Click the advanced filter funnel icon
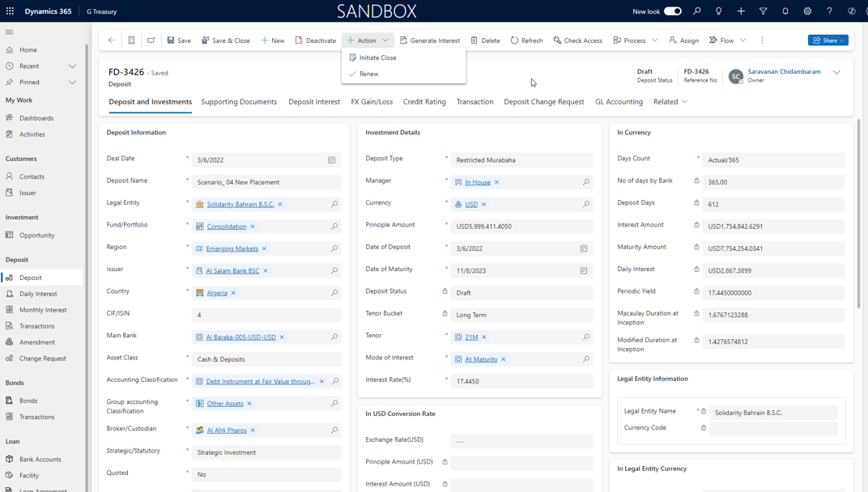The image size is (868, 492). 763,11
